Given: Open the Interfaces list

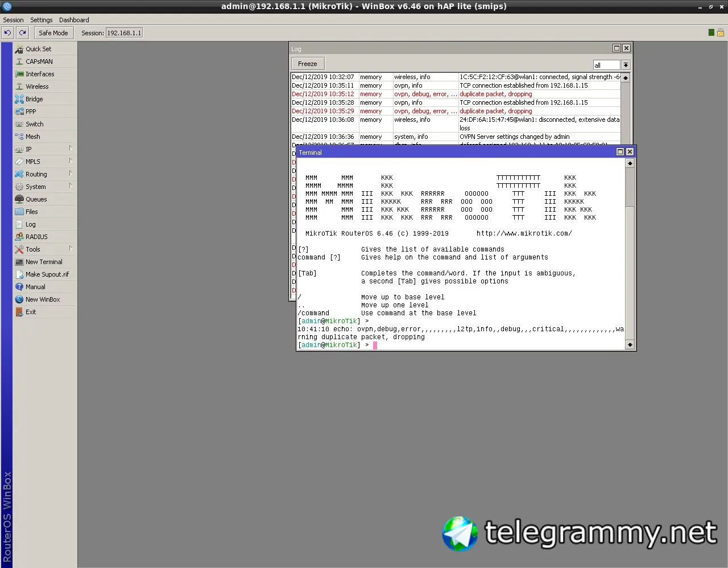Looking at the screenshot, I should (45, 74).
